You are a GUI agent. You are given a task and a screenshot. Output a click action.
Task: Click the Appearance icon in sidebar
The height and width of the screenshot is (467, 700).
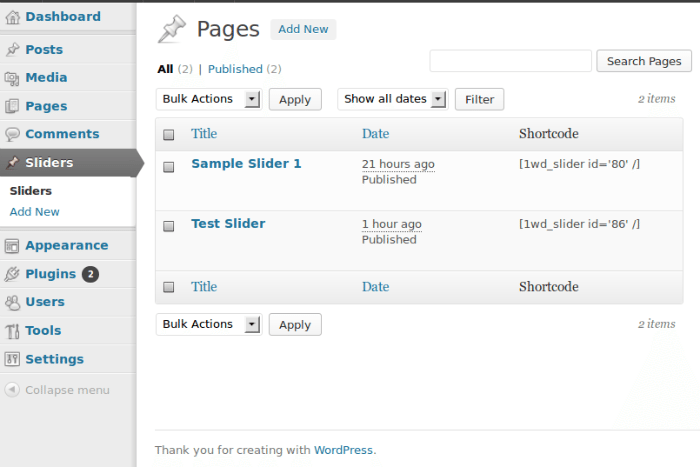point(12,246)
